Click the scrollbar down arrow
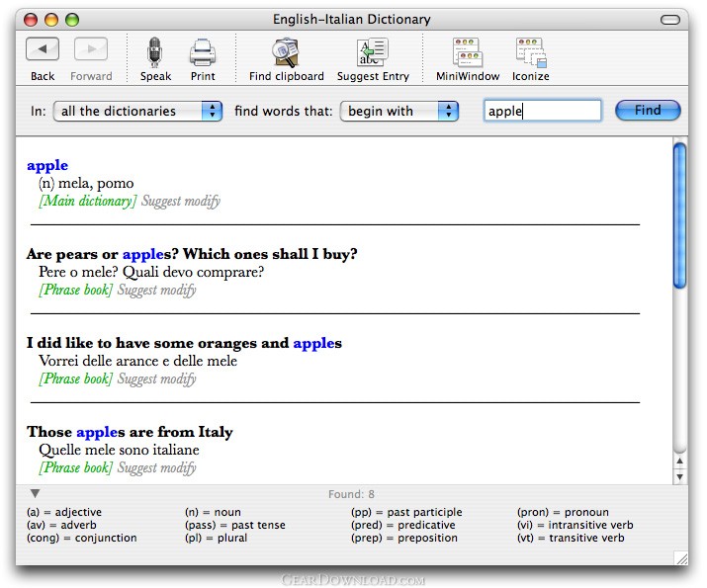This screenshot has width=707, height=588. pos(679,476)
